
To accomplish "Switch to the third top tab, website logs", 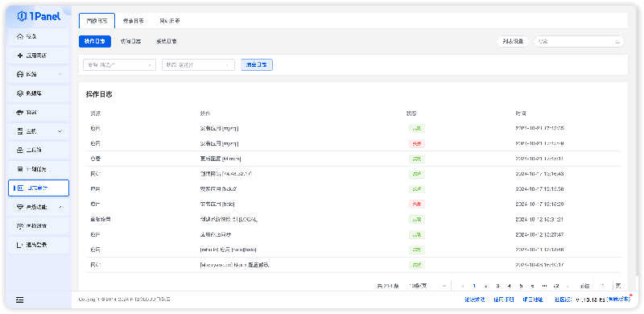I will (169, 21).
